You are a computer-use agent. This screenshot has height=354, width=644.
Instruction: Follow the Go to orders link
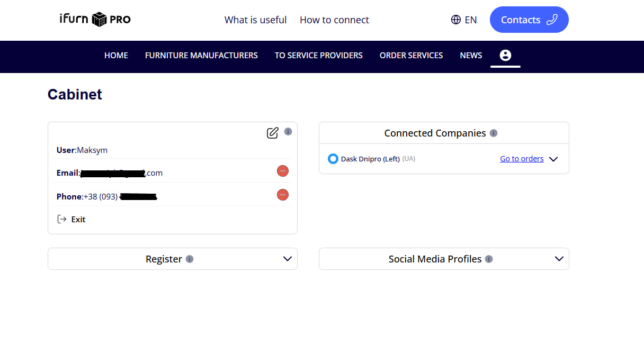pos(522,159)
